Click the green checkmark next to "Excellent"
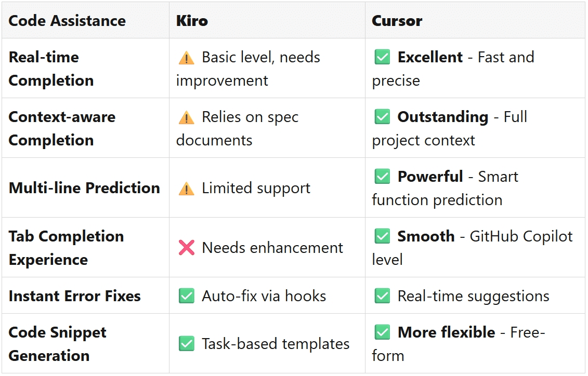The width and height of the screenshot is (588, 376). 382,57
